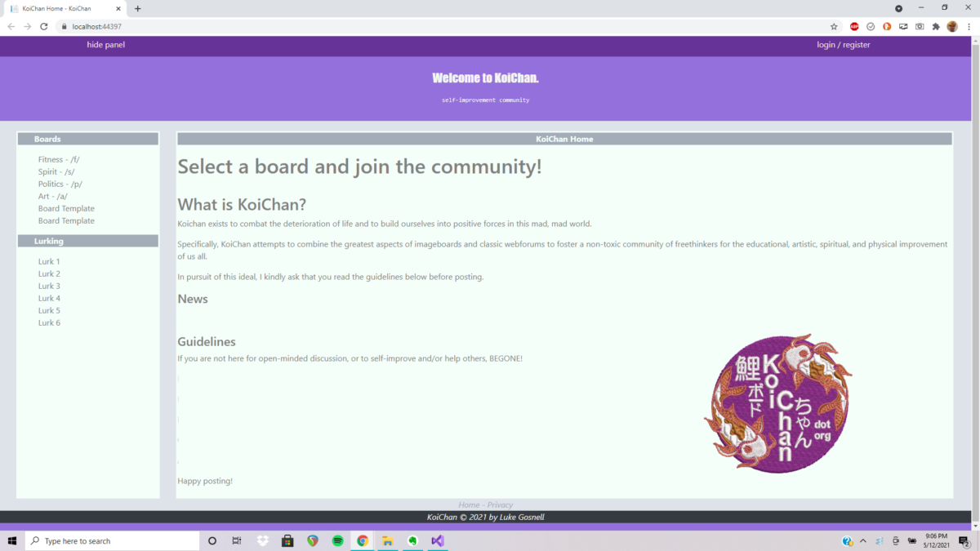Open the Lurk 1 link
Screen dimensions: 980x551
tap(49, 262)
